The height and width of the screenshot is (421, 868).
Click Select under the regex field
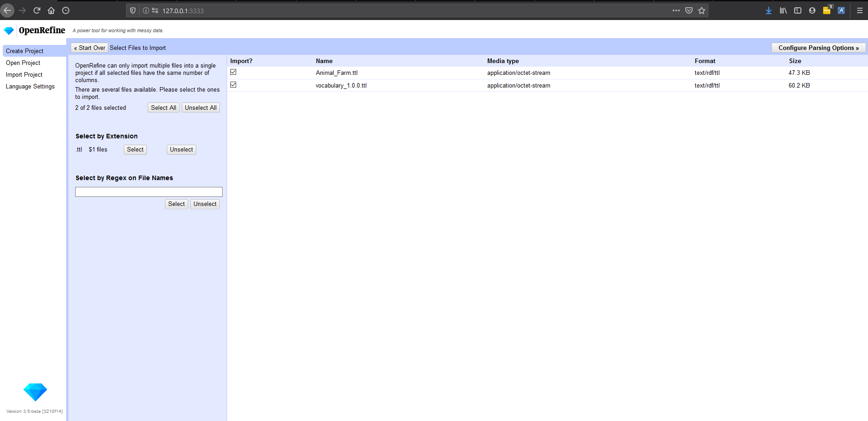176,204
